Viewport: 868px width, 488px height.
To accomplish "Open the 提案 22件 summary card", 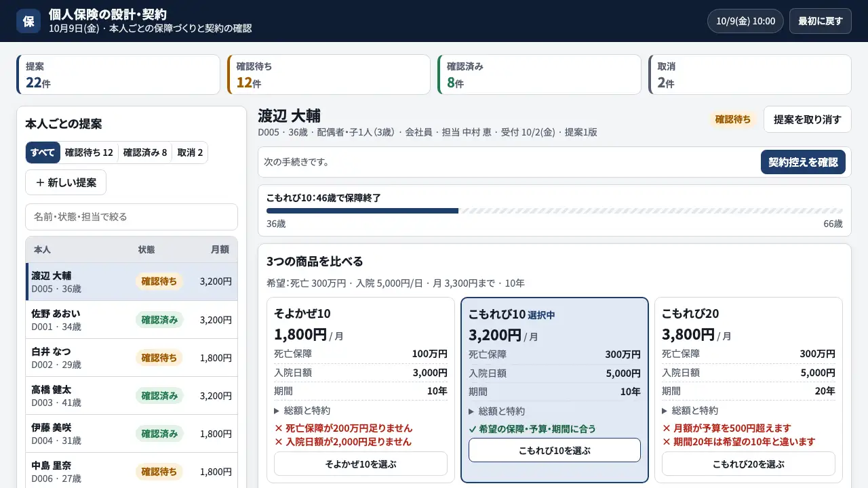I will (118, 75).
